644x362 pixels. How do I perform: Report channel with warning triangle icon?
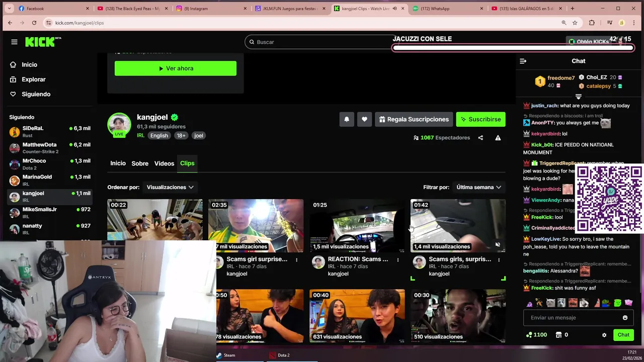tap(498, 138)
